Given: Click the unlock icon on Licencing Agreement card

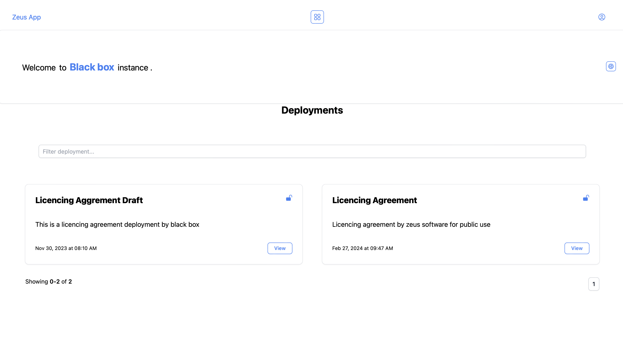Looking at the screenshot, I should pos(586,198).
